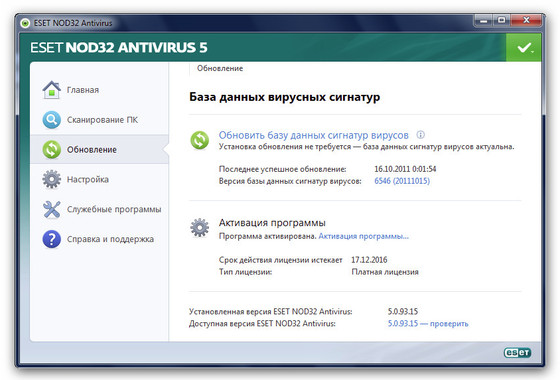Click the Тип лицензии label

(245, 272)
